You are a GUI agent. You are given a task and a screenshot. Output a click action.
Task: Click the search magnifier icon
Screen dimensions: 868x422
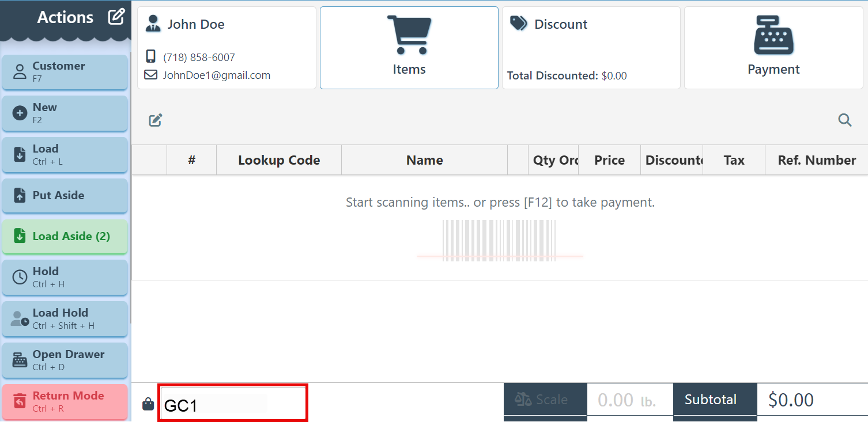[x=844, y=120]
